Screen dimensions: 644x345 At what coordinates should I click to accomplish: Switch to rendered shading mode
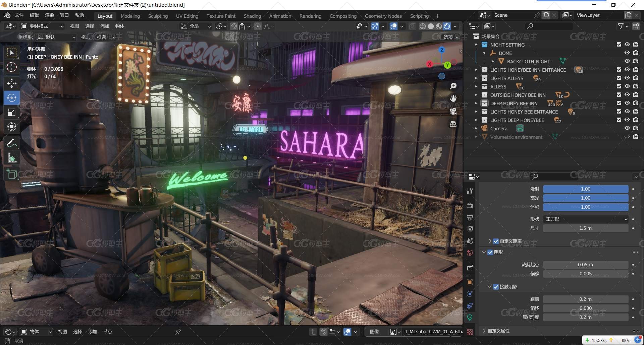(447, 26)
